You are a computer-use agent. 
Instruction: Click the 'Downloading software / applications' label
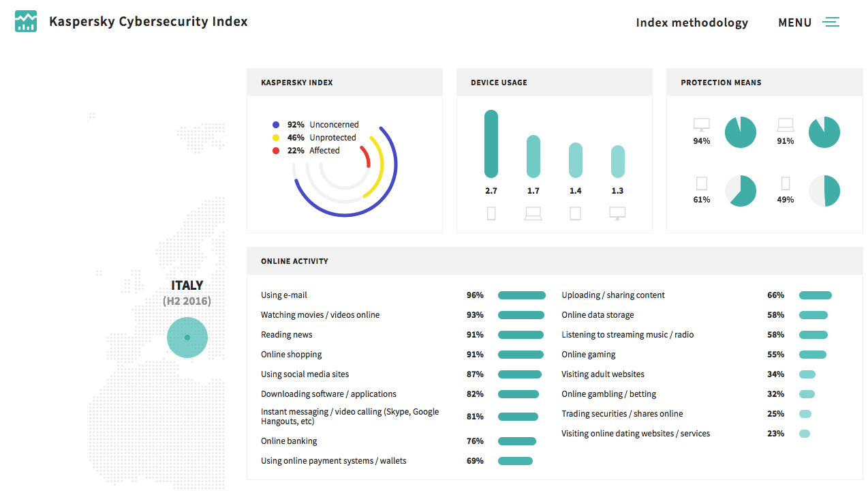328,394
